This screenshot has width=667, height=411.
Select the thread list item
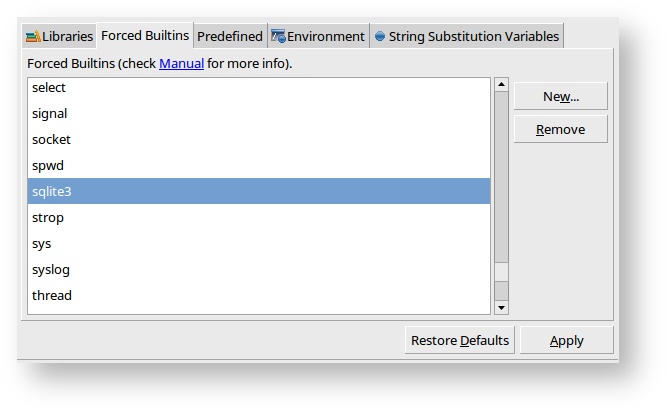click(259, 295)
